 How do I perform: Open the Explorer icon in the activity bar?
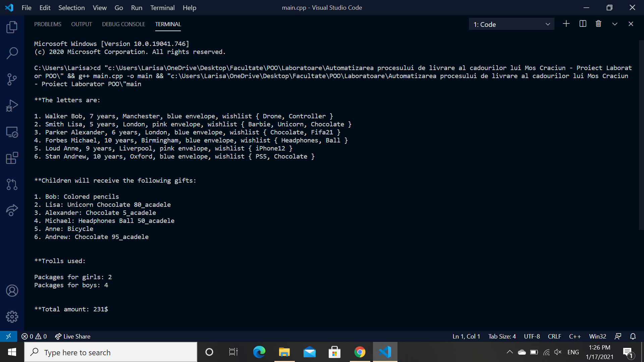12,27
